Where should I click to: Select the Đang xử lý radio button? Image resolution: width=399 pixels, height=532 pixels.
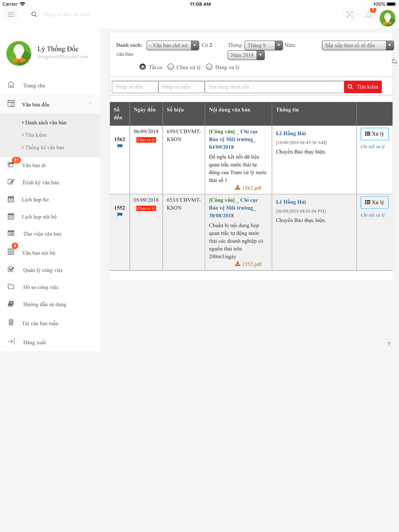click(209, 67)
